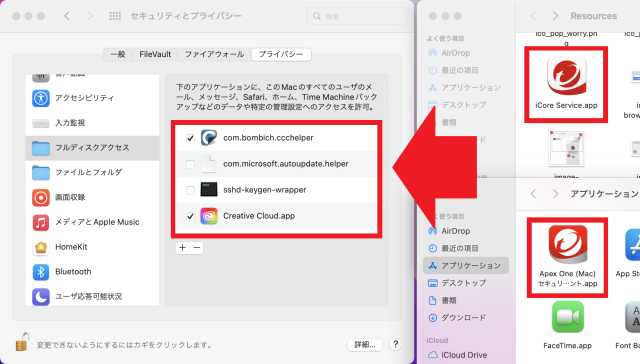Viewport: 640px width, 364px height.
Task: Open デスクトップ in upper Finder sidebar
Action: click(x=457, y=105)
